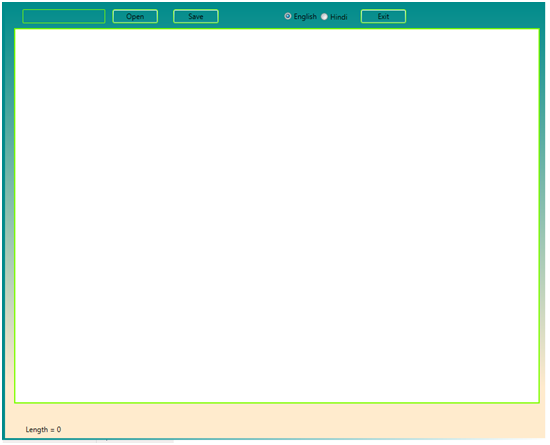Focus the empty field left of Open
The image size is (550, 445).
(64, 16)
